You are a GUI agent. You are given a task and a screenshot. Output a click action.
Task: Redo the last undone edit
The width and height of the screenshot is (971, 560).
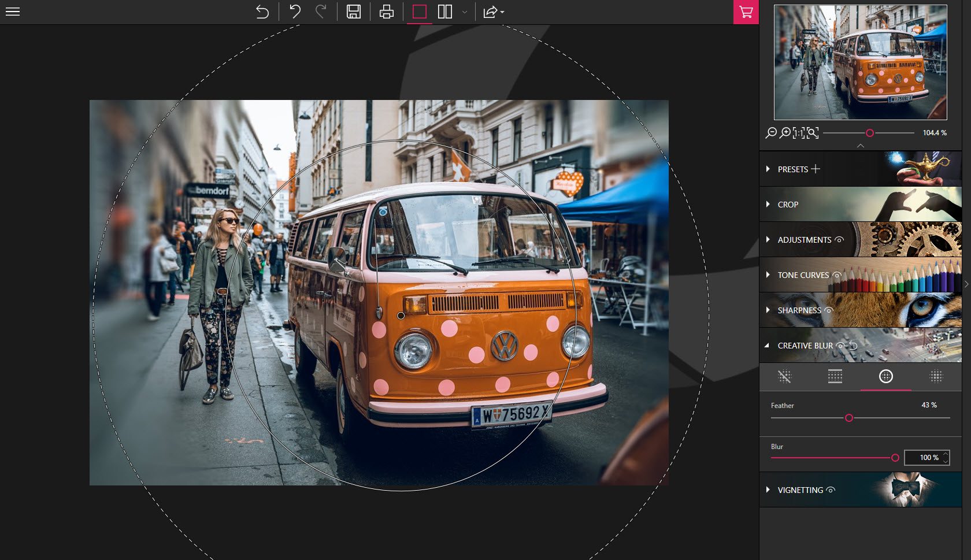click(x=321, y=12)
